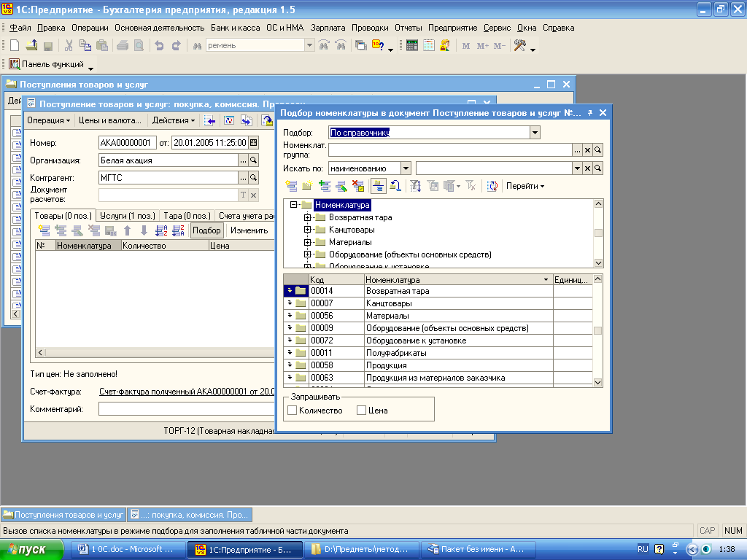
Task: Open search history dropdown next to ремень
Action: click(x=309, y=45)
